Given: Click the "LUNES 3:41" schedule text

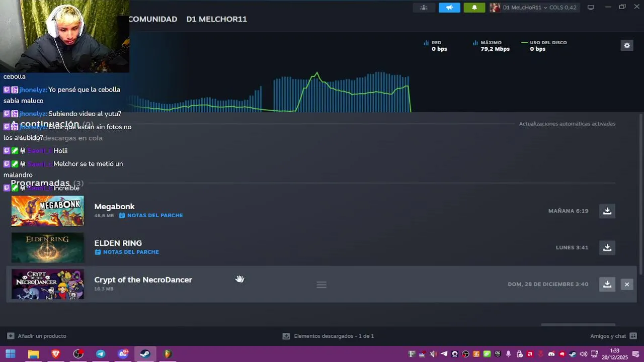Looking at the screenshot, I should point(572,248).
